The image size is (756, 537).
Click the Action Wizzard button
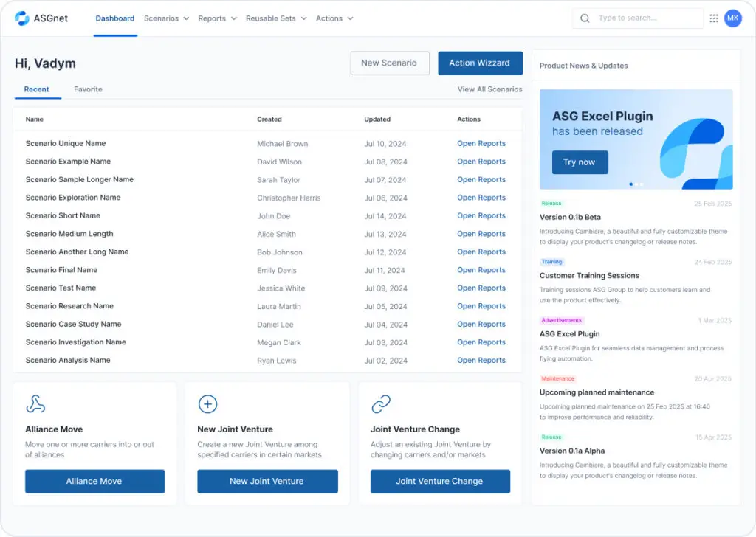[480, 63]
